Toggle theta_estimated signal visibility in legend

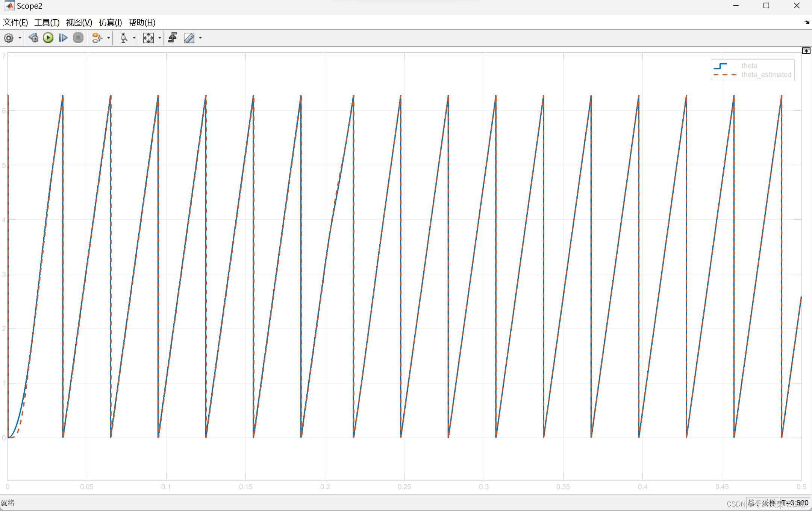point(766,75)
